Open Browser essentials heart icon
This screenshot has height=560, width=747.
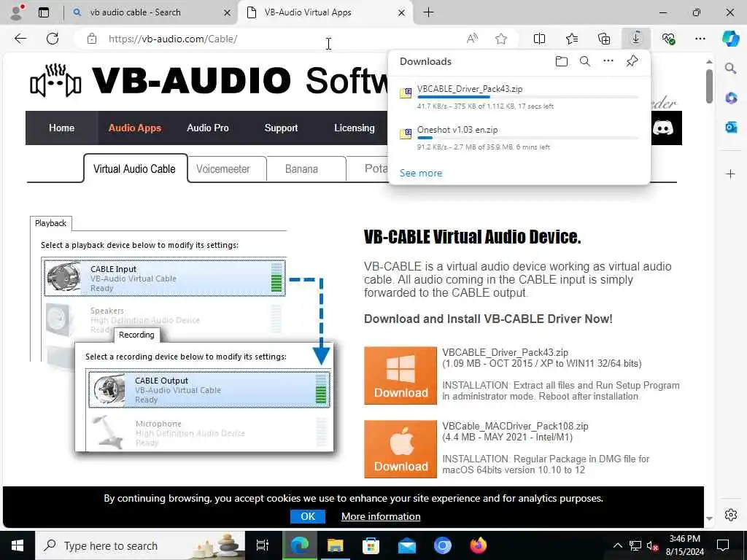coord(668,39)
